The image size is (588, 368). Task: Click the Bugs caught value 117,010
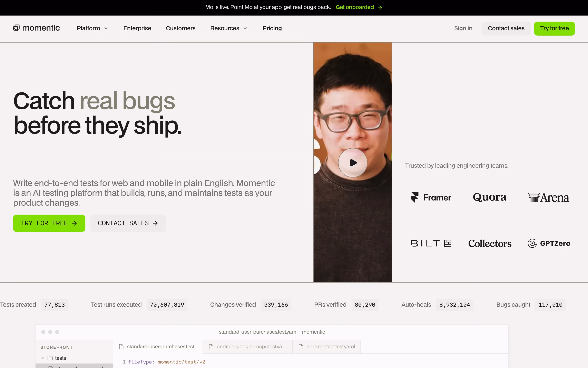[x=550, y=305]
